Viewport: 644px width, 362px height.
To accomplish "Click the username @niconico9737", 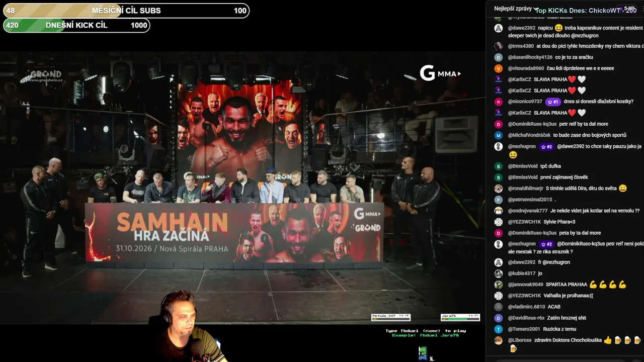I will point(525,102).
